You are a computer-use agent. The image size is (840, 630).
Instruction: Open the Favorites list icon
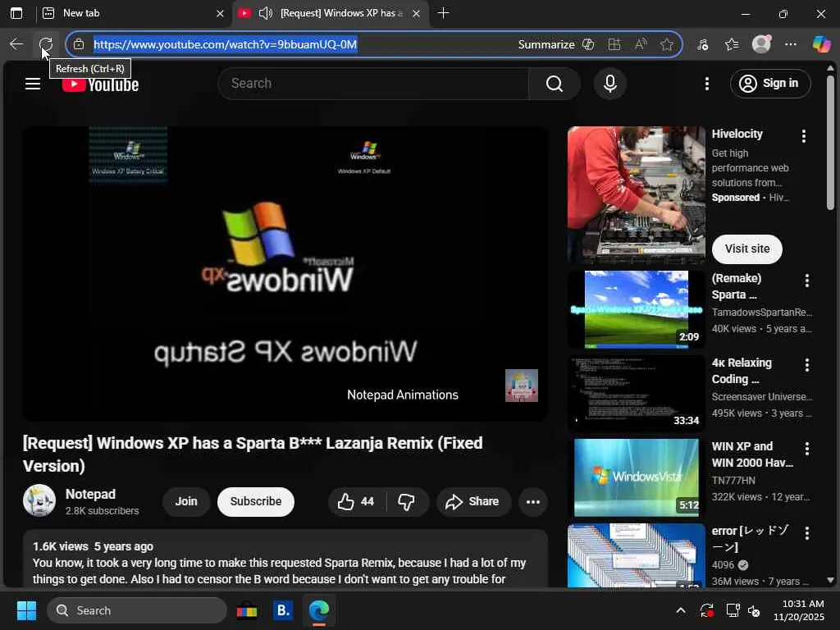[x=732, y=44]
